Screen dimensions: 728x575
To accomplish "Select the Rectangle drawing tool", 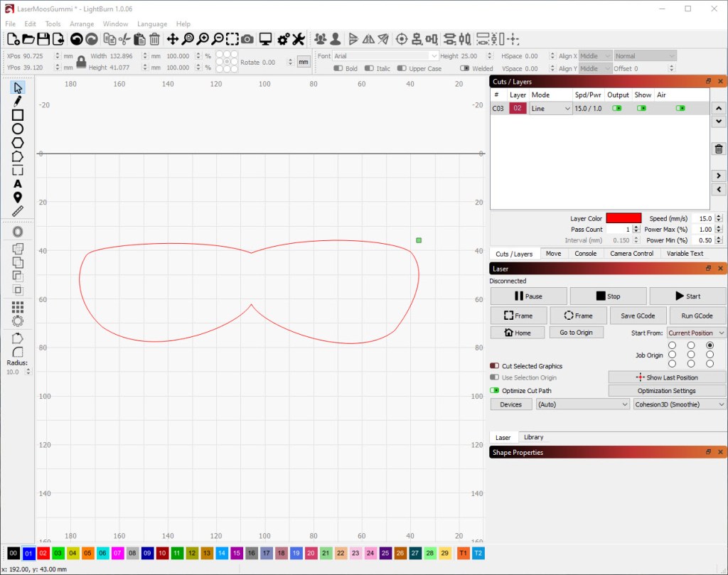I will tap(18, 115).
